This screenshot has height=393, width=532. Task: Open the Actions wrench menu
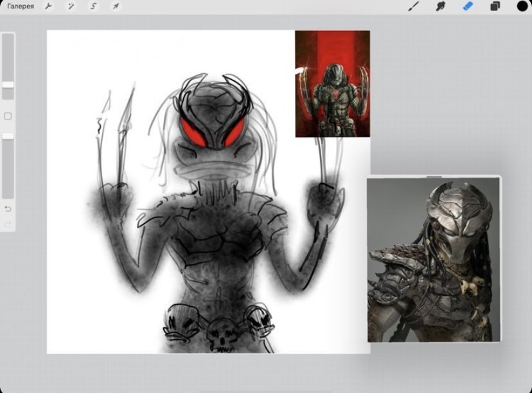click(x=49, y=6)
